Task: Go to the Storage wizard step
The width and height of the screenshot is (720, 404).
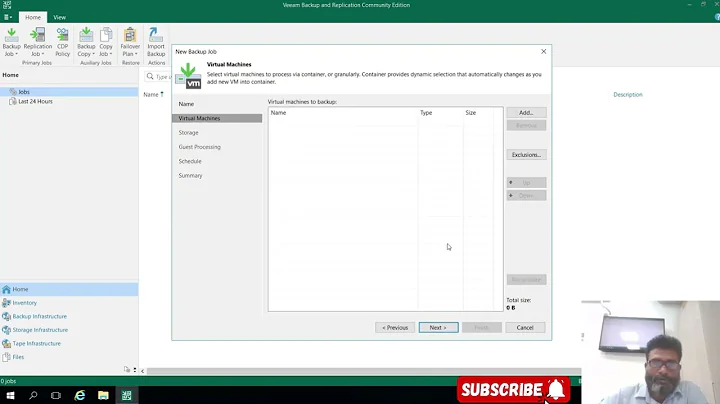Action: click(x=188, y=133)
